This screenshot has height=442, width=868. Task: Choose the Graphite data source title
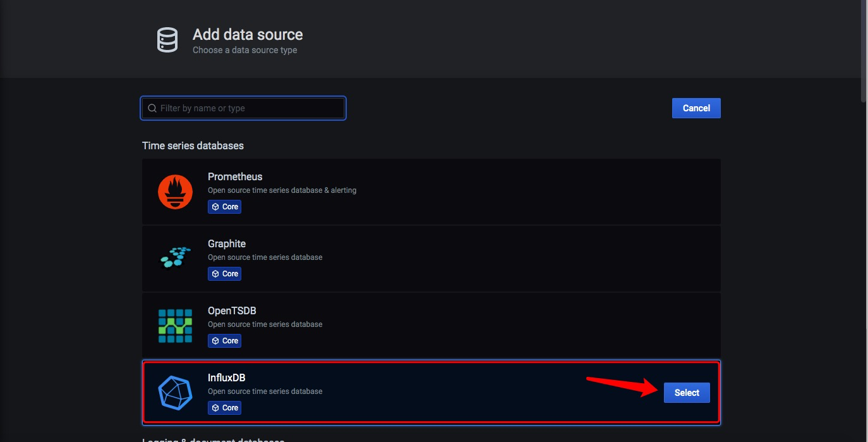coord(227,243)
